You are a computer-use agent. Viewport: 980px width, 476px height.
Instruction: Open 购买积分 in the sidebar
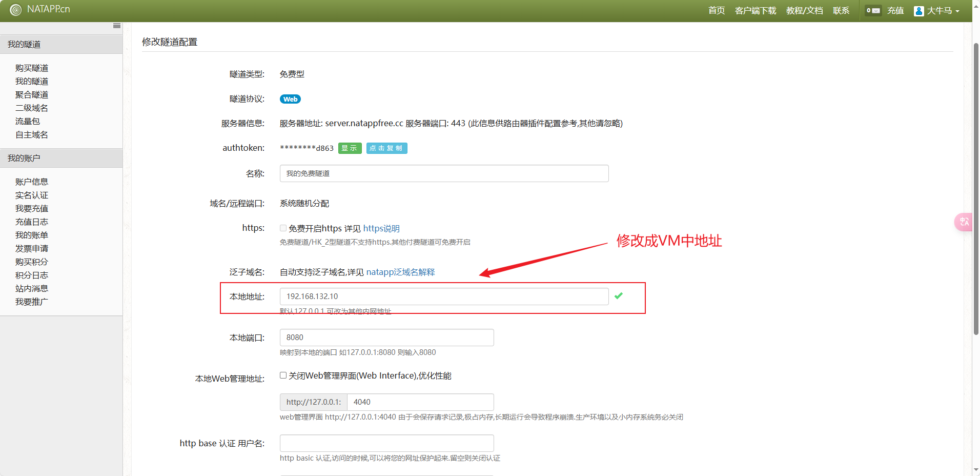click(x=32, y=262)
